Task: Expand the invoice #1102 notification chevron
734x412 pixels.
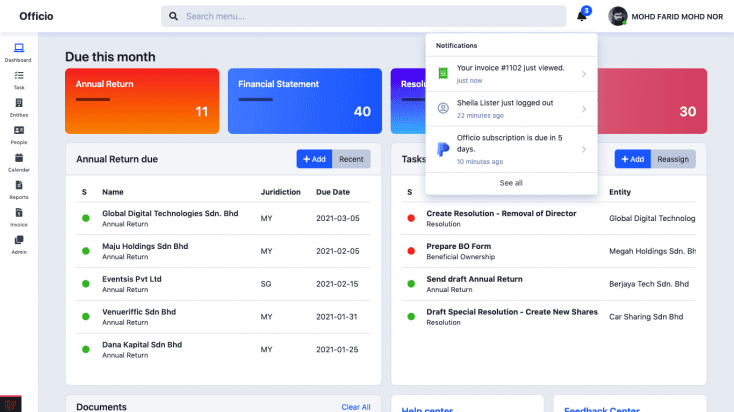Action: [584, 74]
